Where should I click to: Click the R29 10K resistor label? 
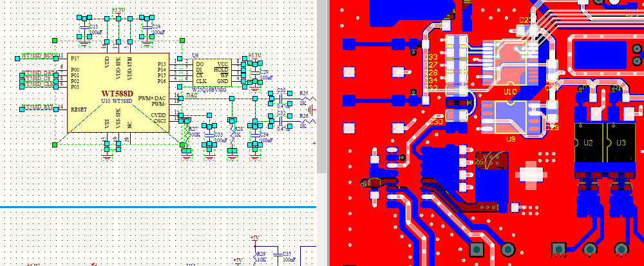[261, 257]
